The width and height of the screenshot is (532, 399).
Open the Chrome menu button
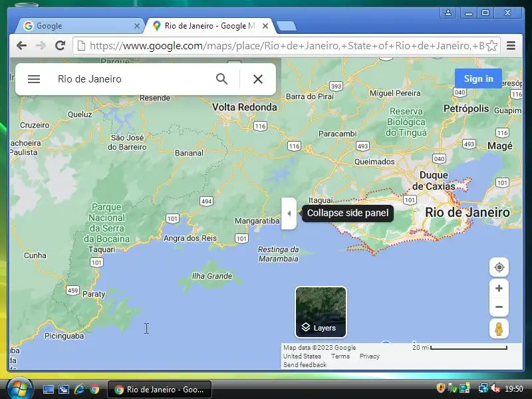click(511, 45)
